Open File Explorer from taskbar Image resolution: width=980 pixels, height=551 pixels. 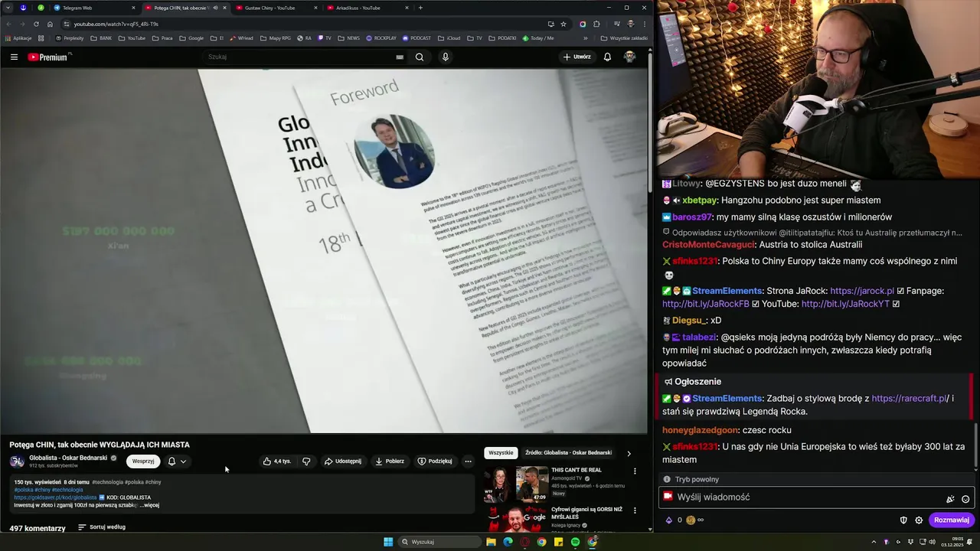coord(491,542)
